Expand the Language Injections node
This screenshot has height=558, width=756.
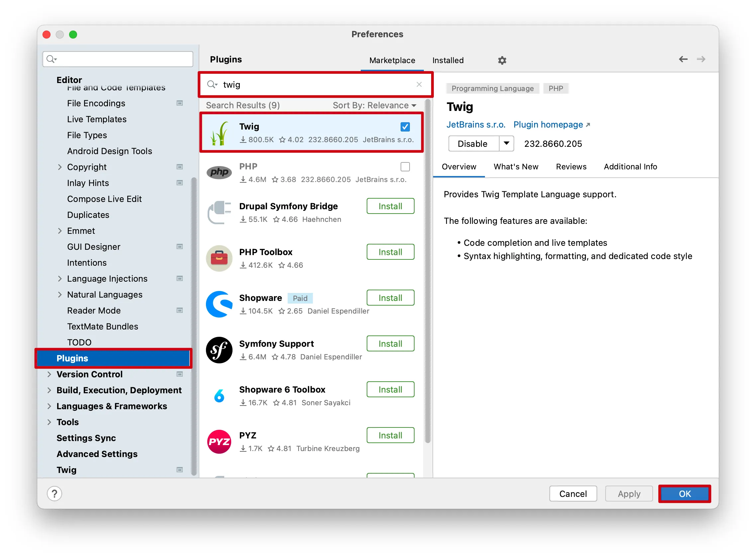coord(60,278)
